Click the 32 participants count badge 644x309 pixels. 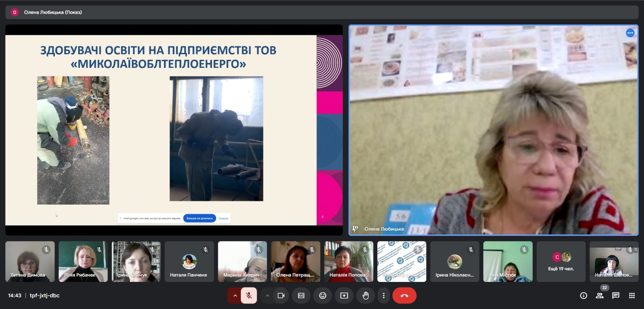tap(605, 288)
